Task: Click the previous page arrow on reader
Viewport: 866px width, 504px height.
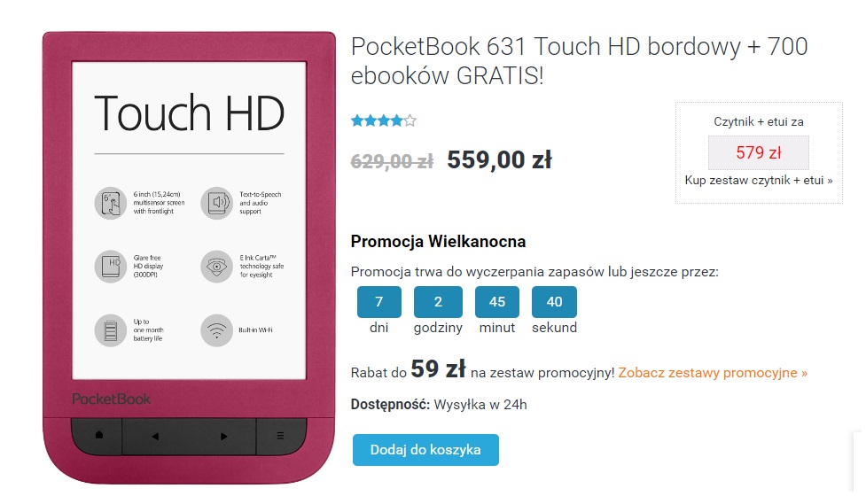Action: coord(155,436)
